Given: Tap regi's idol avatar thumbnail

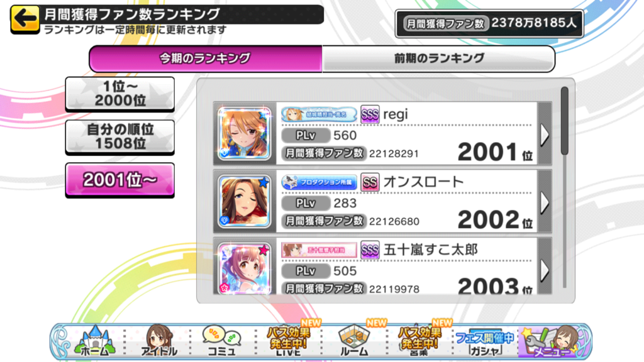Looking at the screenshot, I should 245,133.
